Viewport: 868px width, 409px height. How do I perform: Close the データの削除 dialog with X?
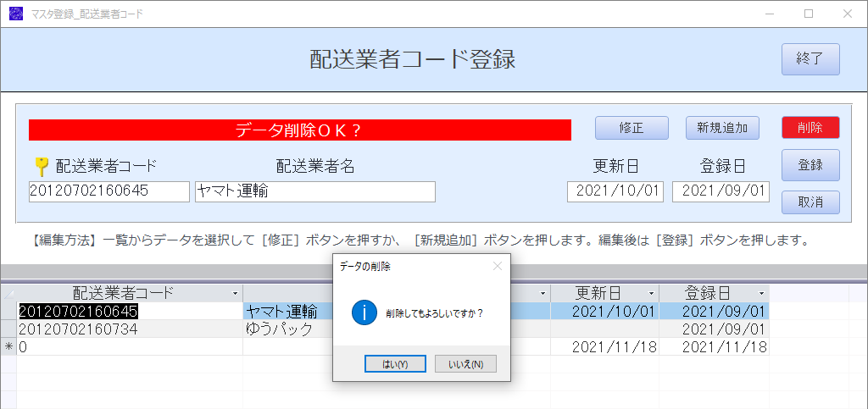pos(497,266)
